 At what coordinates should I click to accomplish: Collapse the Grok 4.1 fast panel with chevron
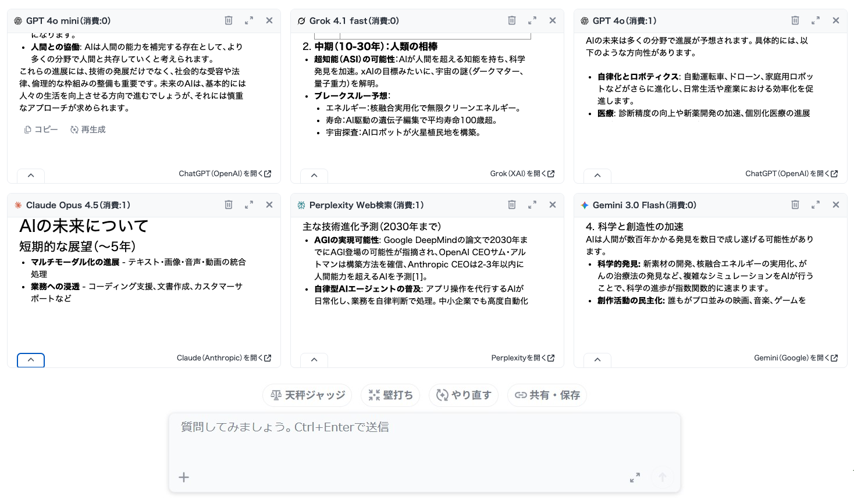(x=314, y=176)
